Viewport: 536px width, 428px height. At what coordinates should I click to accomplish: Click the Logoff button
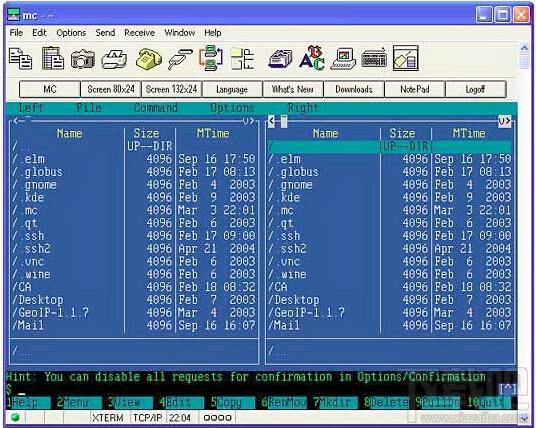[475, 89]
